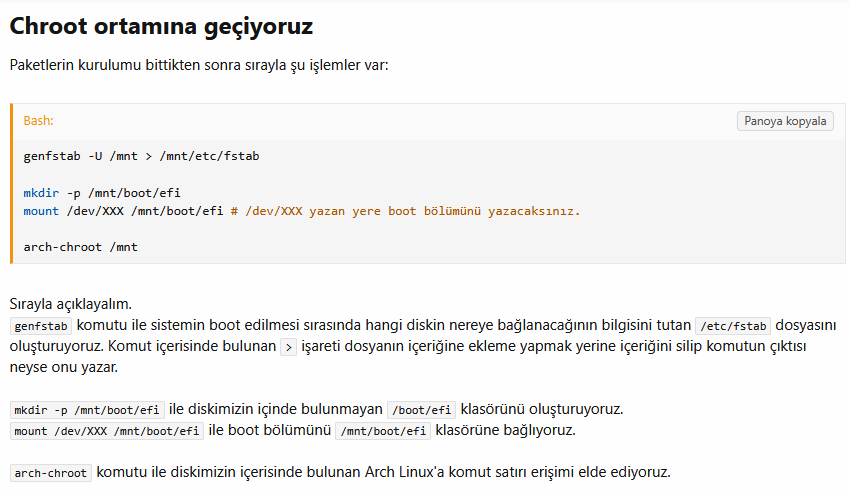
Task: Click the "arch-chroot /mnt" line in code block
Action: [80, 246]
